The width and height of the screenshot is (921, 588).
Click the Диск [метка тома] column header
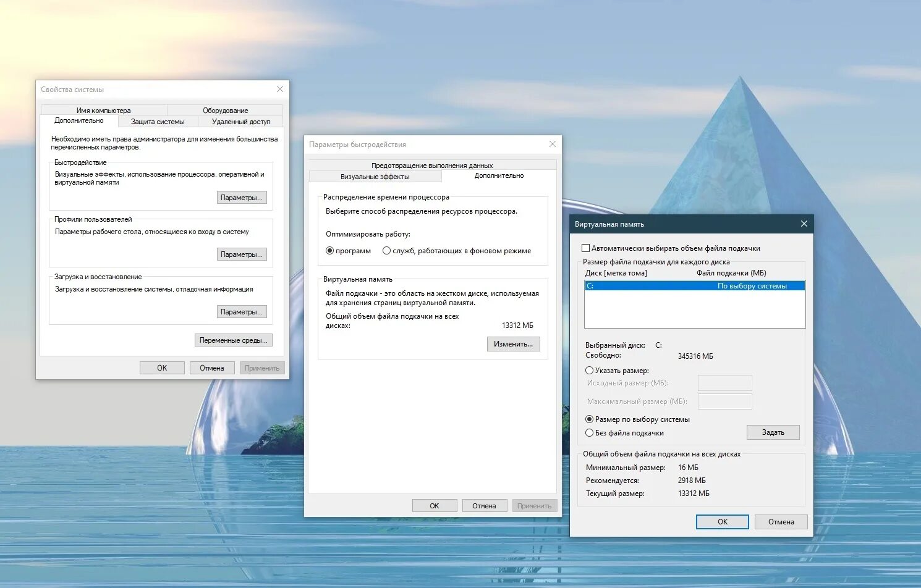pyautogui.click(x=616, y=273)
